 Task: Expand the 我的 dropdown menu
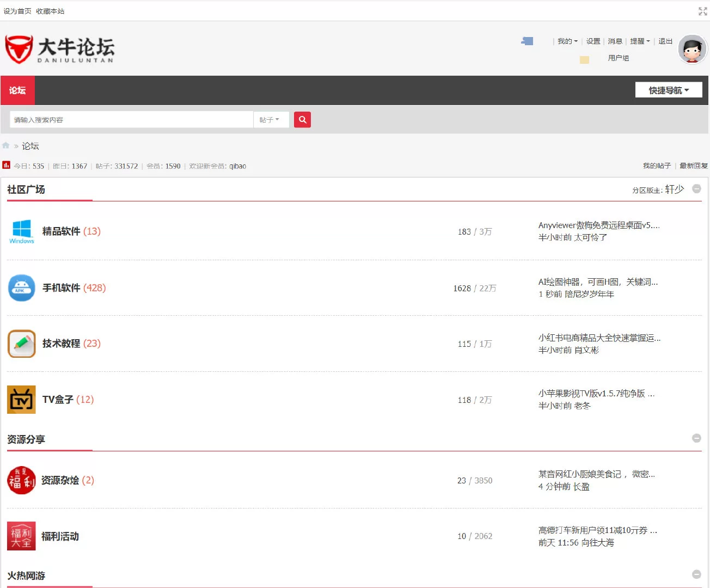coord(567,41)
